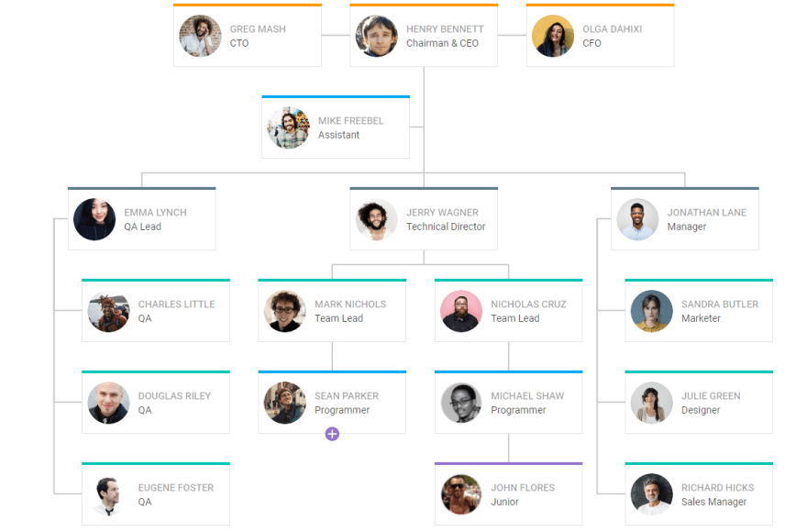Click the Sean Parker name text
807x532 pixels.
point(347,395)
